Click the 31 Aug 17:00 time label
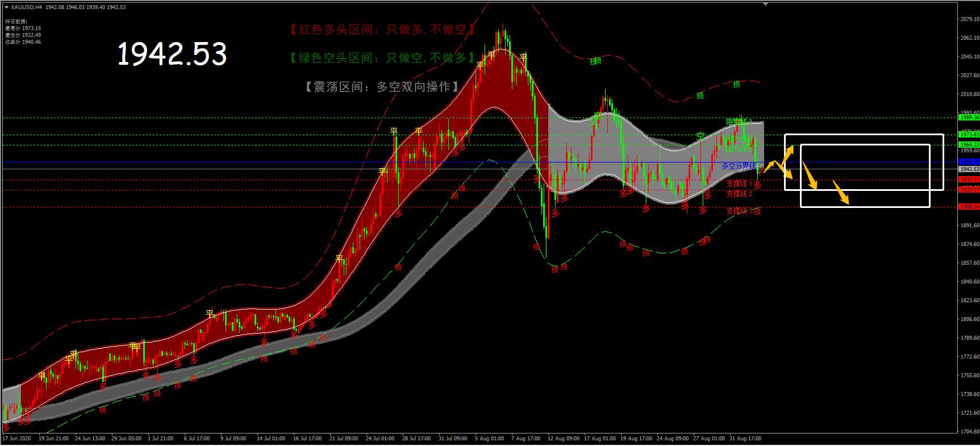Screen dimensions: 980x446 [745, 439]
